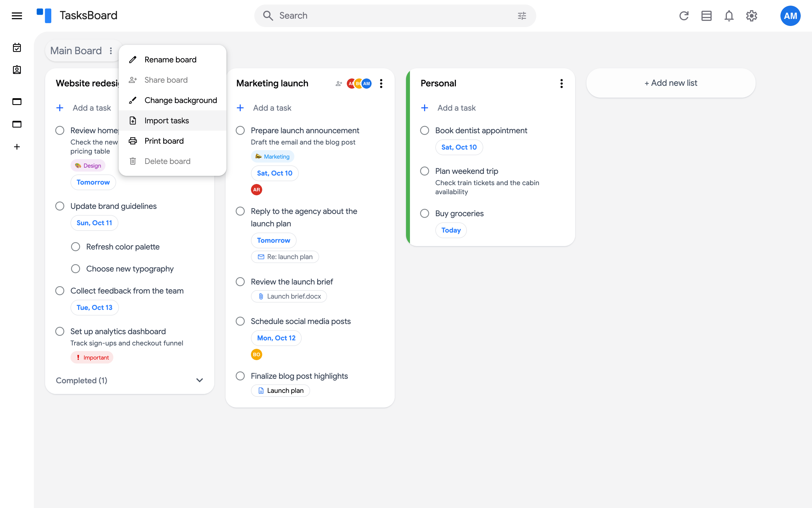Open the AM account avatar
Viewport: 812px width, 508px height.
[790, 16]
